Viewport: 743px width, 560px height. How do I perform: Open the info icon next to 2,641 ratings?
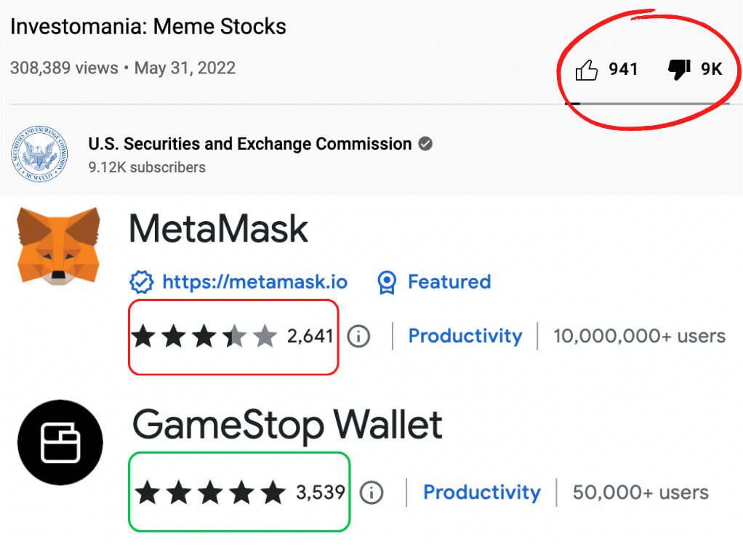[x=358, y=336]
